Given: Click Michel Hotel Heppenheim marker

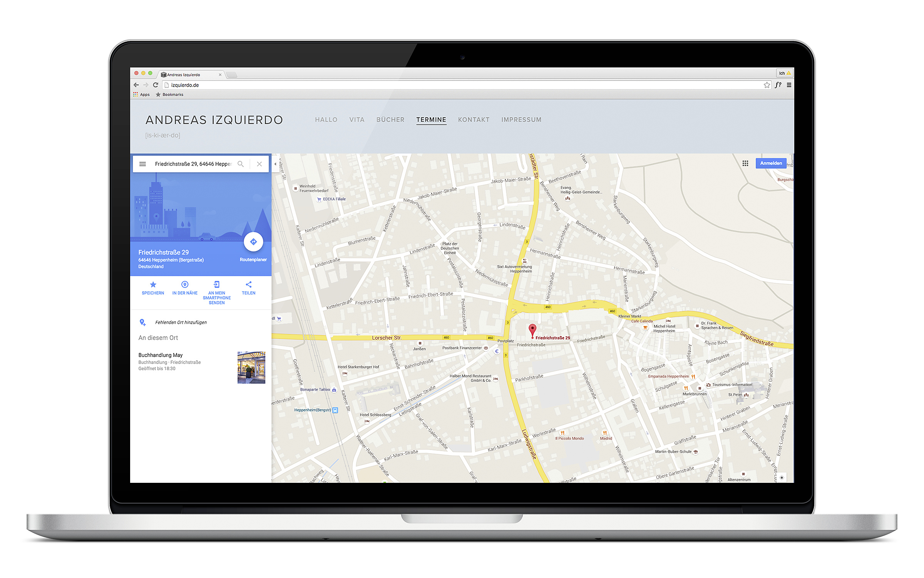Looking at the screenshot, I should (668, 321).
